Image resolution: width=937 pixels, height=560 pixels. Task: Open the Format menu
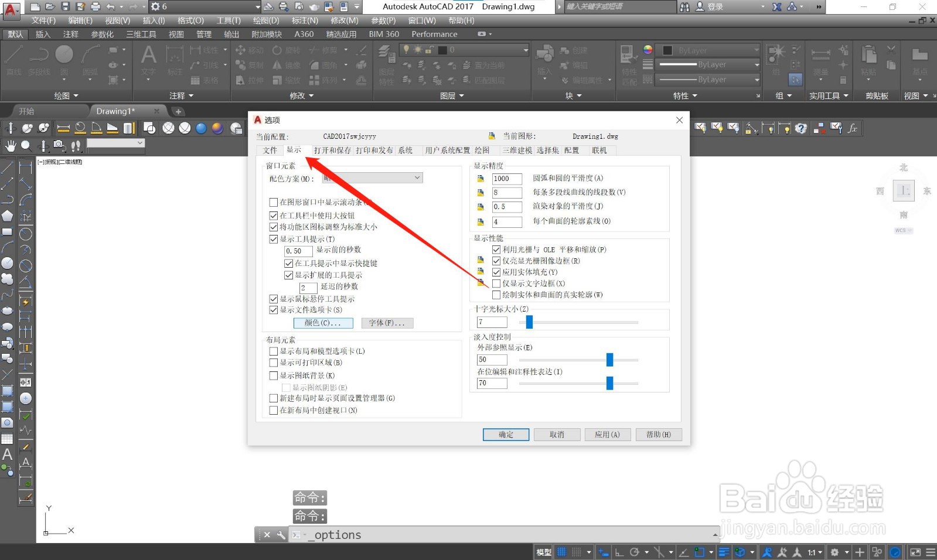pos(190,21)
